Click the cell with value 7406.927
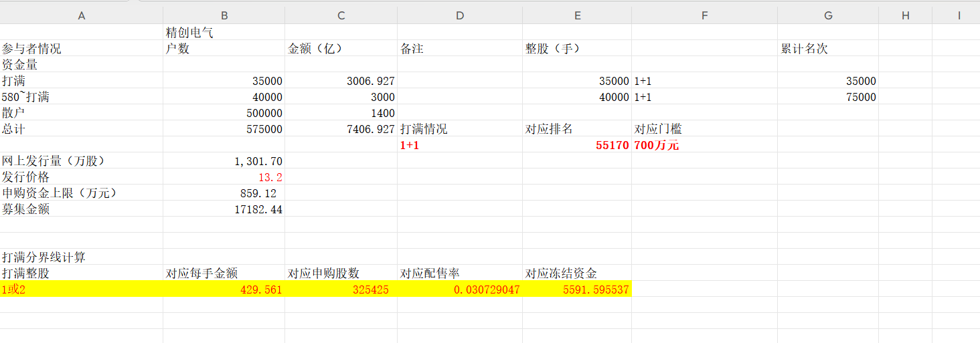This screenshot has height=343, width=980. pos(341,128)
